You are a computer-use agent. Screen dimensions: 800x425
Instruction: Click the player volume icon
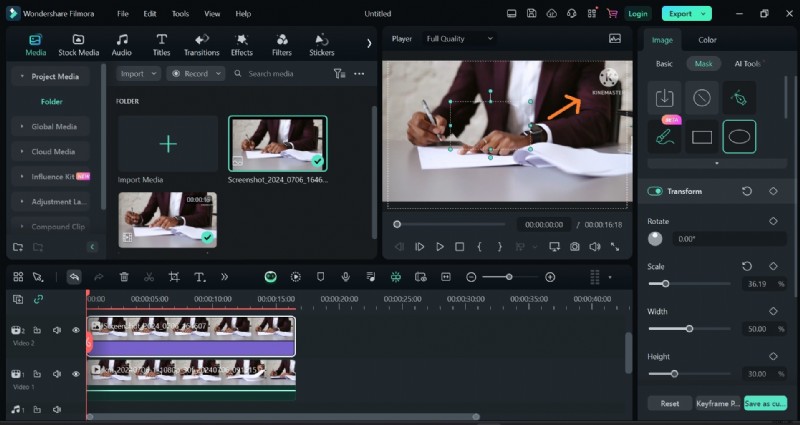[594, 247]
